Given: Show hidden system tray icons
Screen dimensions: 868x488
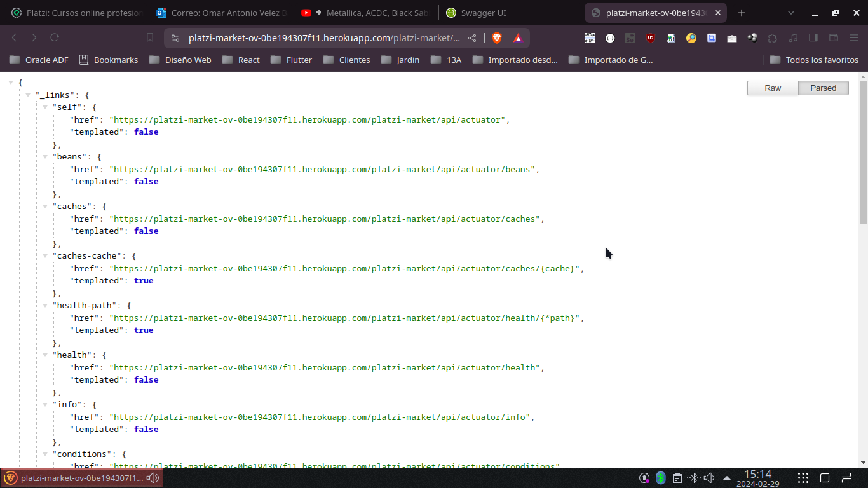Looking at the screenshot, I should (727, 478).
